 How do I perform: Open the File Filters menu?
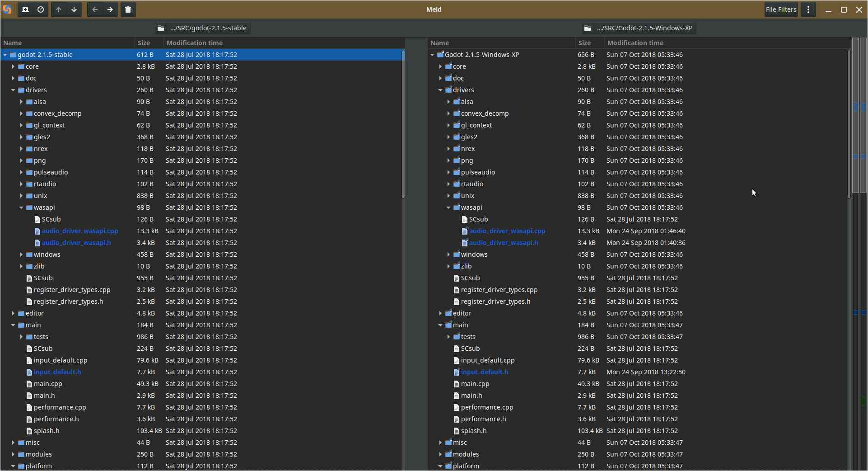(x=781, y=9)
